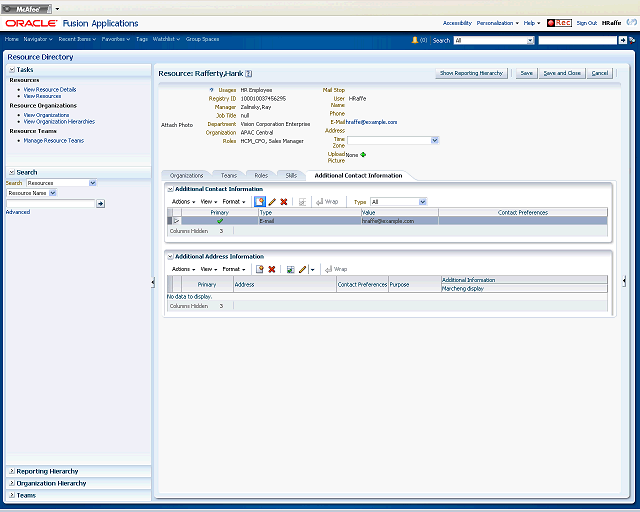Open the View Organization Hierarchies link
640x512 pixels.
tap(59, 122)
